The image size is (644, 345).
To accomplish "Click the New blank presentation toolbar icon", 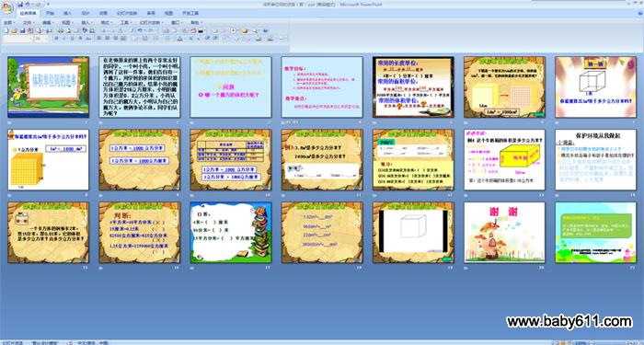I will click(6, 30).
